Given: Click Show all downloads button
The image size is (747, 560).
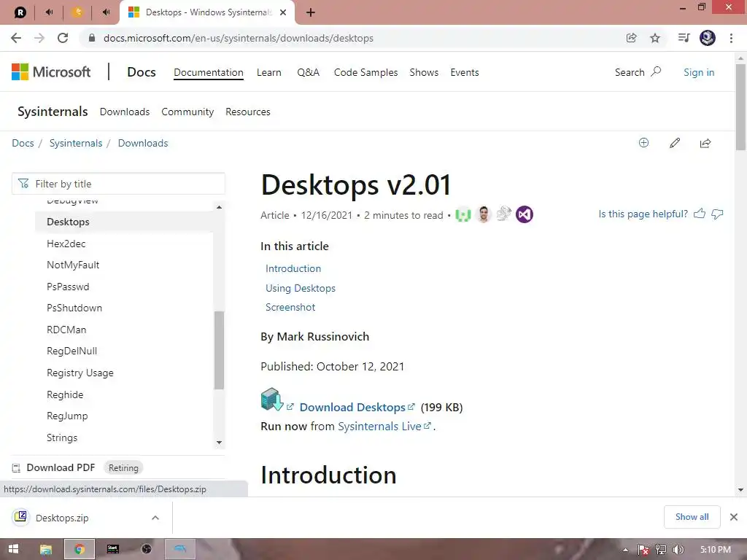Looking at the screenshot, I should 692,517.
